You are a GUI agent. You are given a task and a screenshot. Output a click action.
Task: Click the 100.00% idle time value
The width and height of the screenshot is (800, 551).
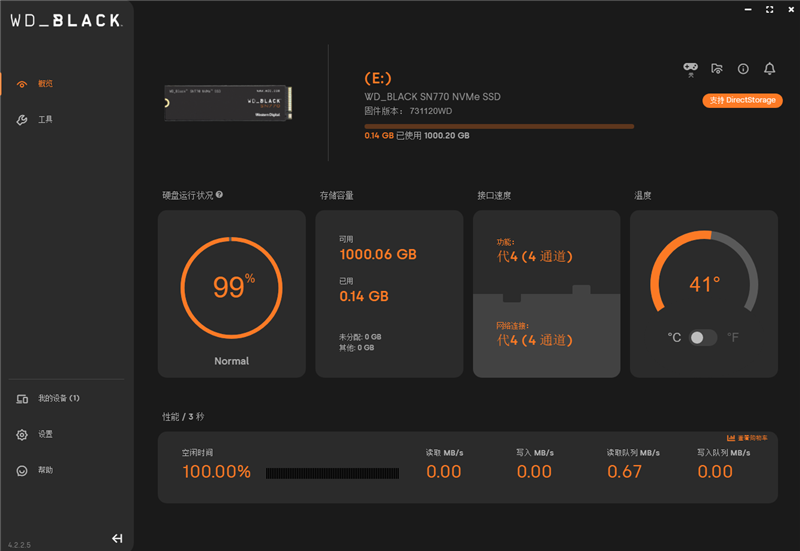[216, 471]
